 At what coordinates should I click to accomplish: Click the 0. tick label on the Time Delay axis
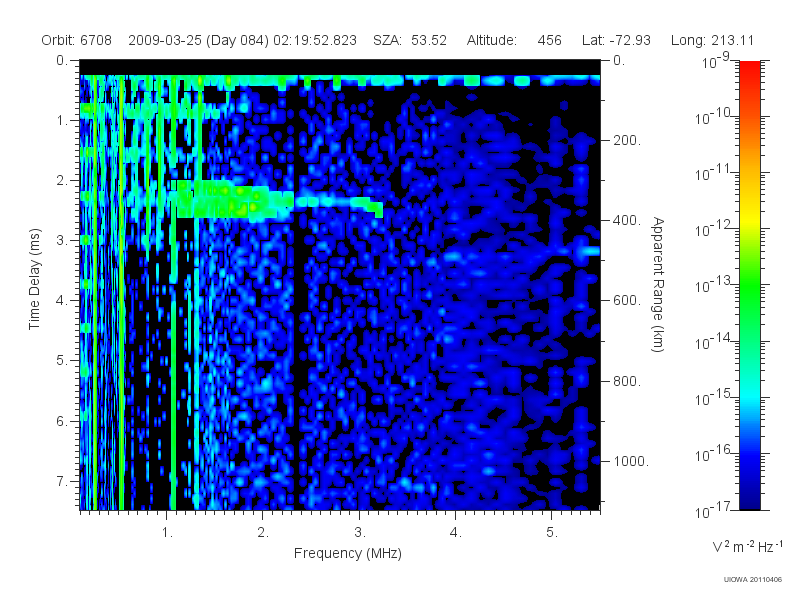pos(62,60)
